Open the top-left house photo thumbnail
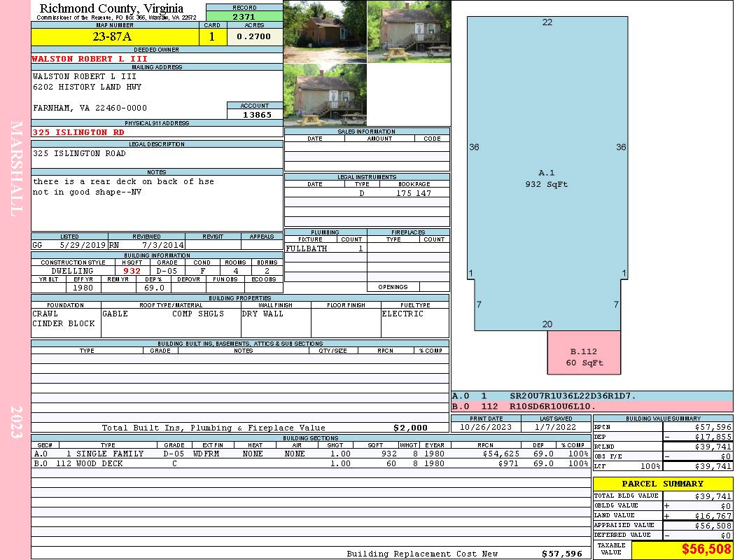The height and width of the screenshot is (560, 735). coord(325,31)
